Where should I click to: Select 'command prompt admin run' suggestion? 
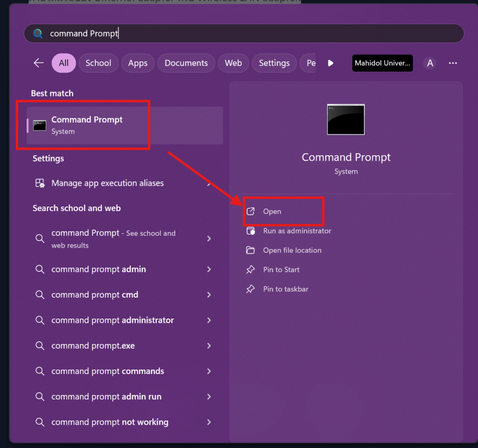pyautogui.click(x=106, y=397)
